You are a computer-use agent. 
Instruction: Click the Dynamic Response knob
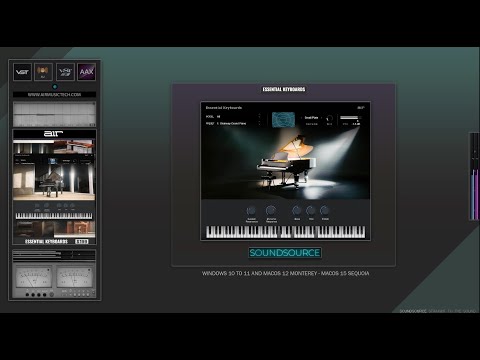tap(271, 210)
